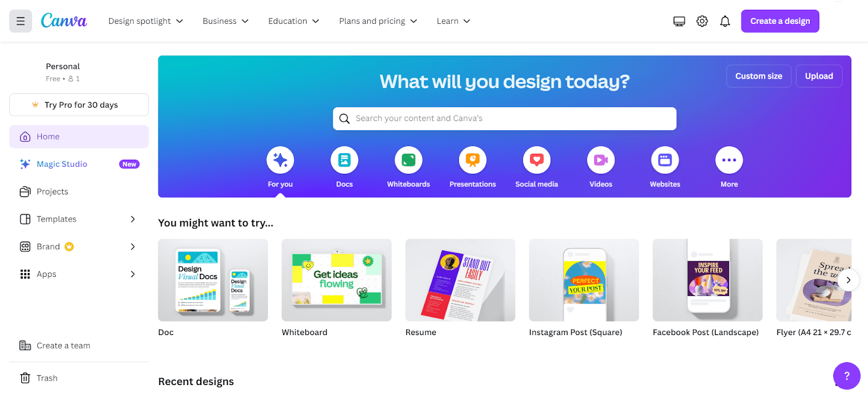Expand the Apps submenu arrow

(x=133, y=274)
